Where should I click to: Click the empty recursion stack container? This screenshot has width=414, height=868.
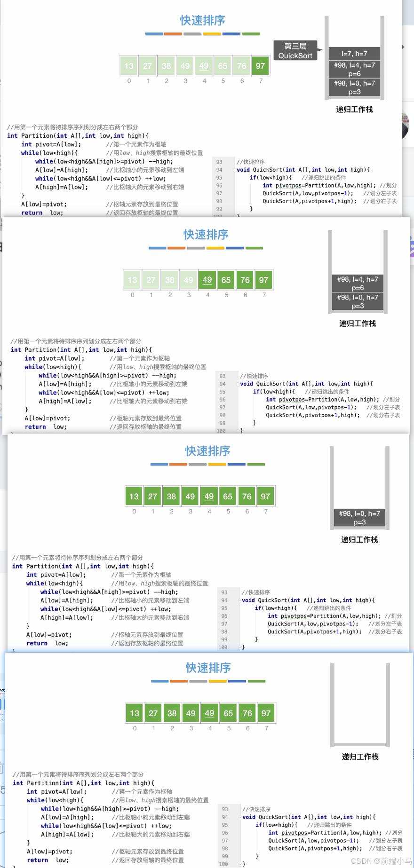(360, 704)
